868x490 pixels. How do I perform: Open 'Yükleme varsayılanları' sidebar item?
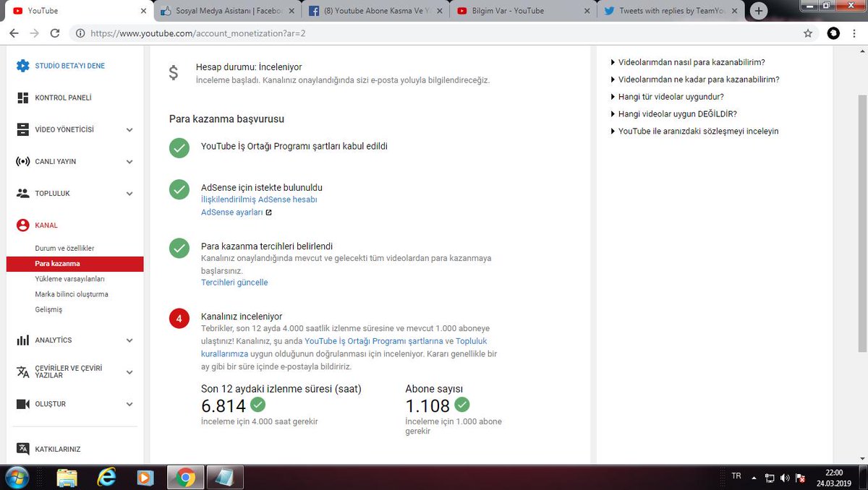point(70,279)
